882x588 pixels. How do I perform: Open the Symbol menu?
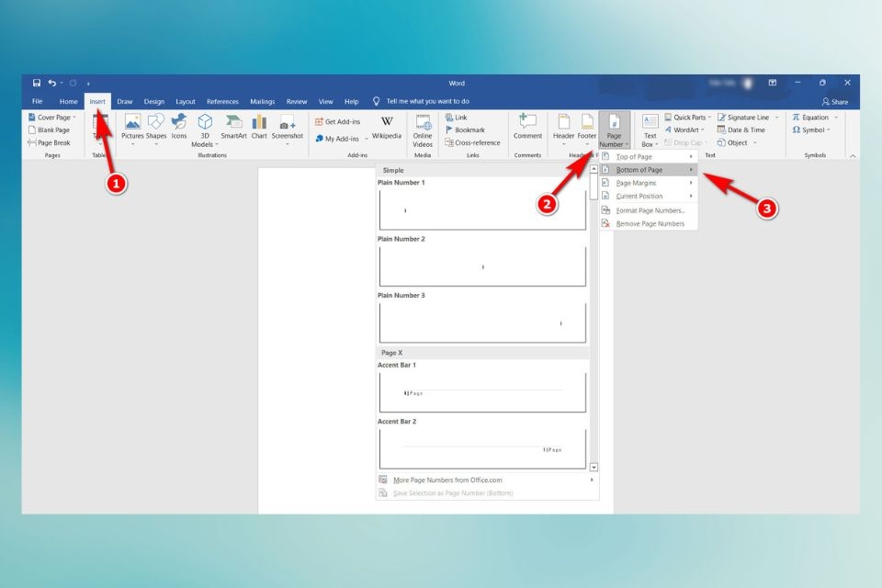pyautogui.click(x=811, y=130)
